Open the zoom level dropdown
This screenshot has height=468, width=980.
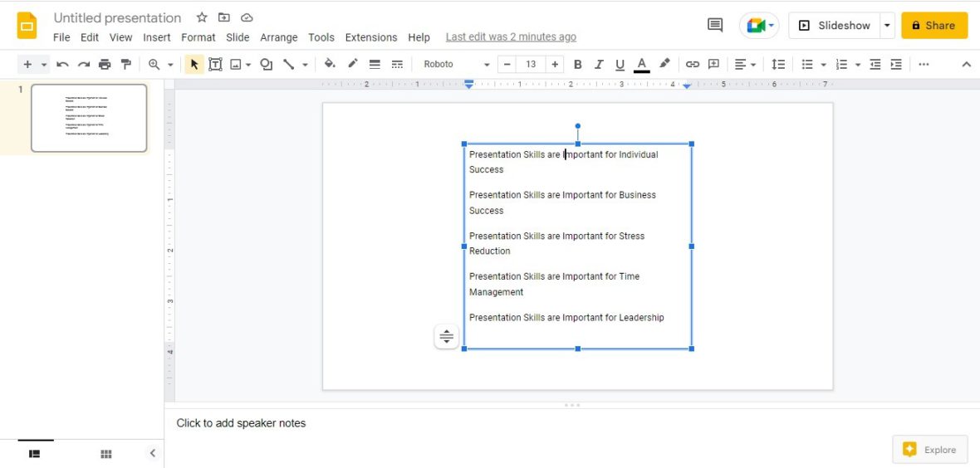coord(170,64)
